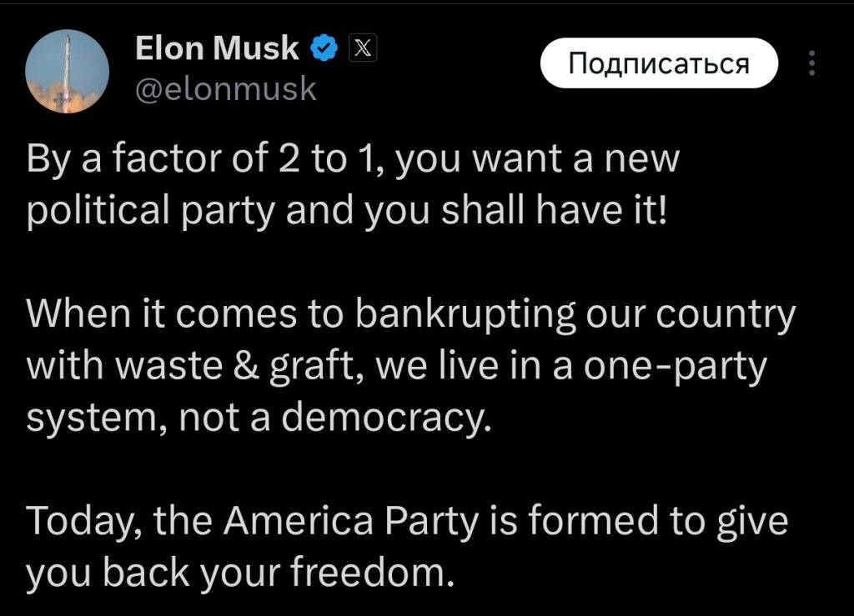Click the line 'When it comes to bankrupting our country'

point(411,314)
